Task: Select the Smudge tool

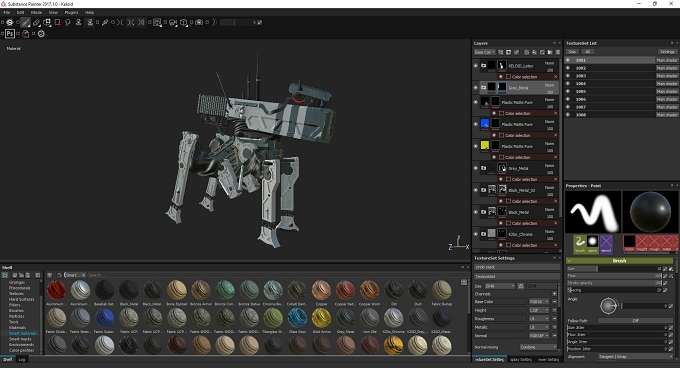Action: coord(68,22)
